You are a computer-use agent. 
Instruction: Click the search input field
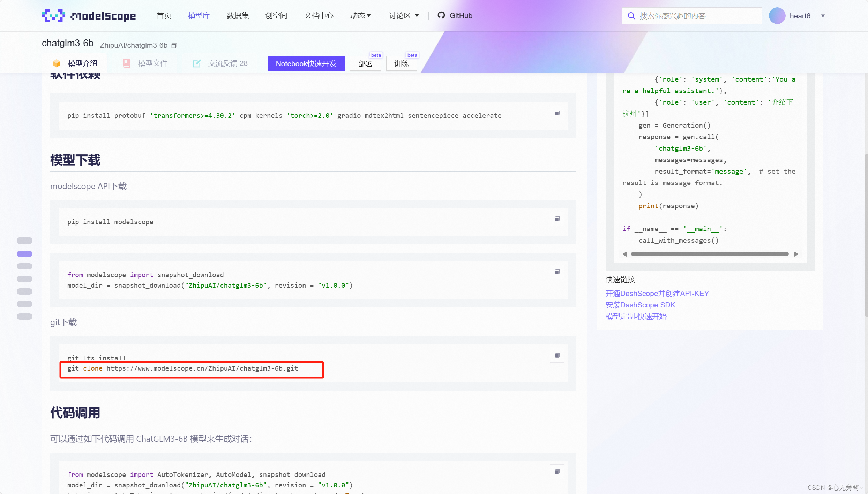pos(692,16)
